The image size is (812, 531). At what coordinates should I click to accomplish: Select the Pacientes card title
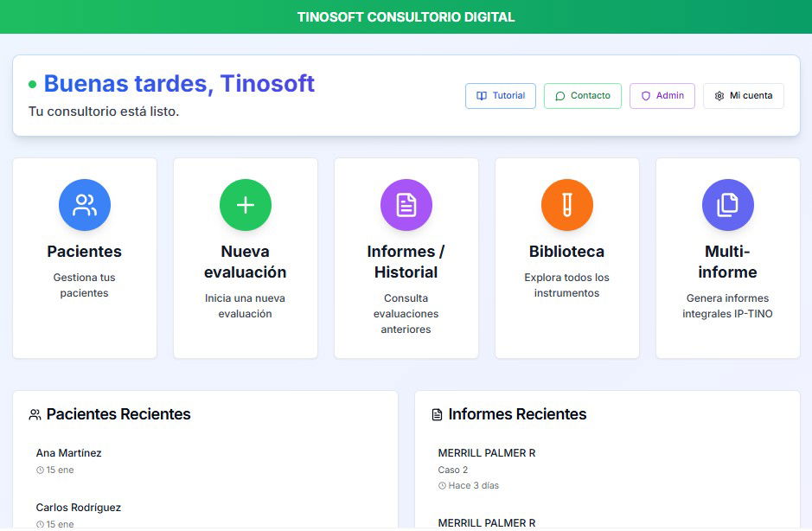click(85, 252)
